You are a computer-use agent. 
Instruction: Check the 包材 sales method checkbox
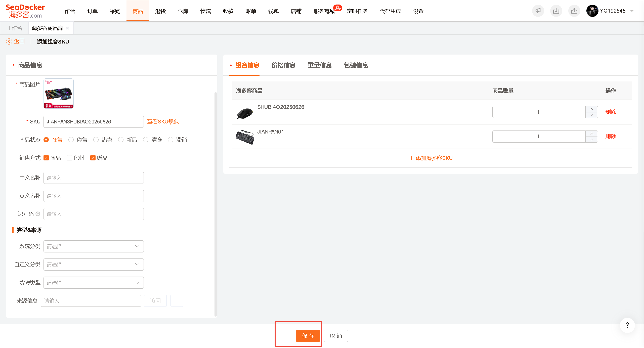[69, 158]
